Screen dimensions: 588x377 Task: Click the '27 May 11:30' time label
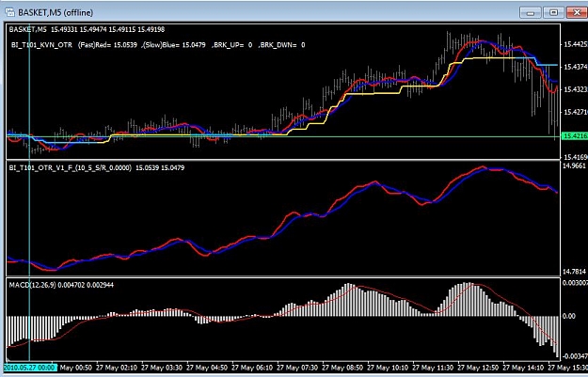(435, 368)
